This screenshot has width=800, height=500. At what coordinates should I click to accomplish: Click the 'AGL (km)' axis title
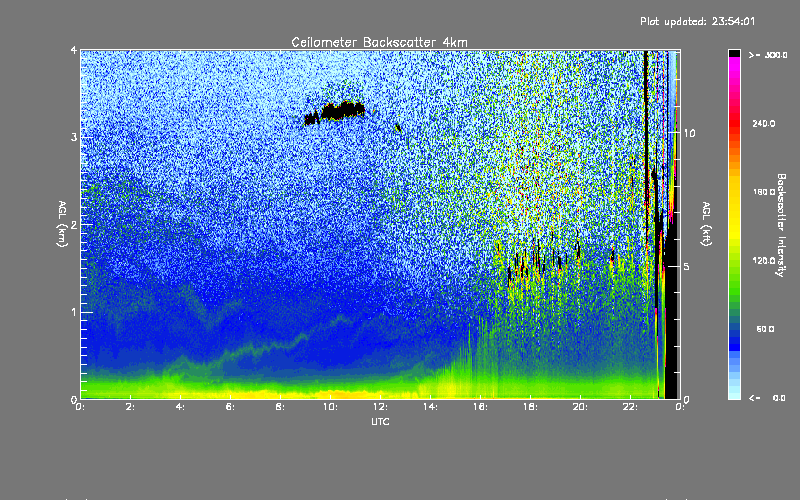point(62,224)
